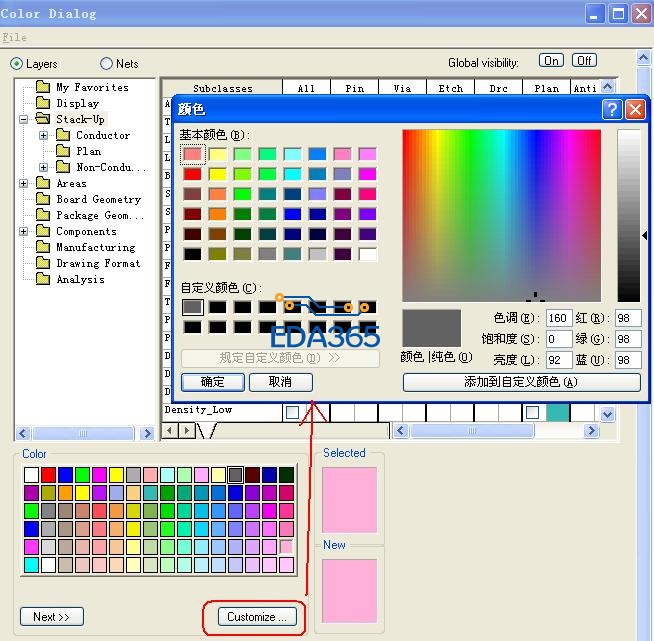Click the help question mark in 颜色 dialog
Screen dimensions: 654x641
pyautogui.click(x=612, y=109)
